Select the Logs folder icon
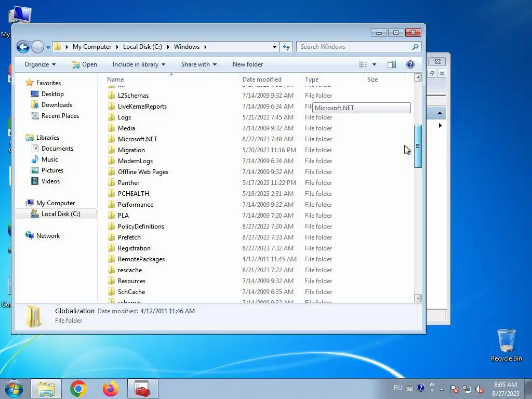Viewport: 532px width, 399px height. 111,117
